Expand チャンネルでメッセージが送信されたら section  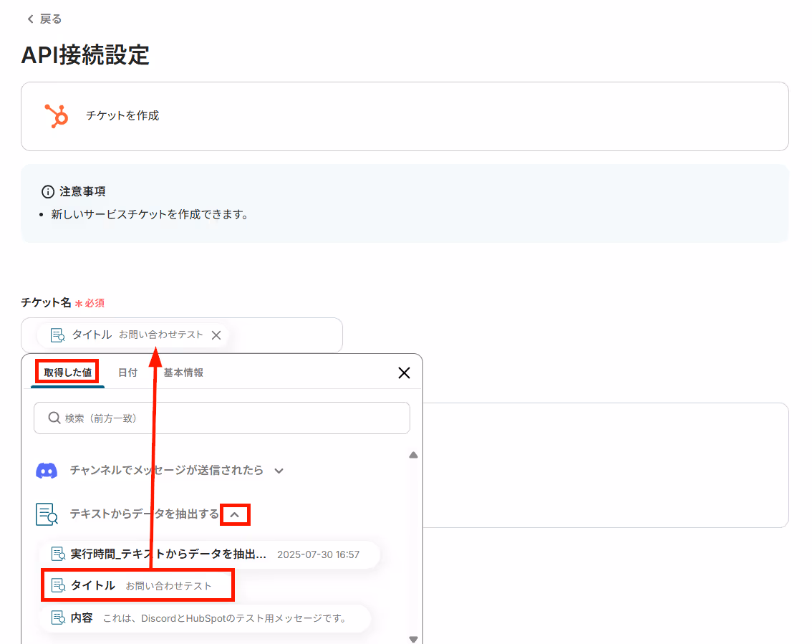click(279, 471)
